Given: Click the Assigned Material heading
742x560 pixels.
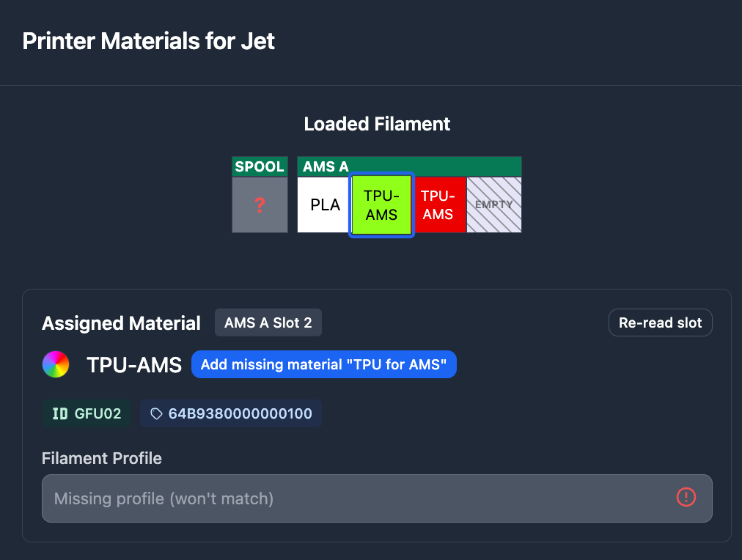Looking at the screenshot, I should coord(121,323).
